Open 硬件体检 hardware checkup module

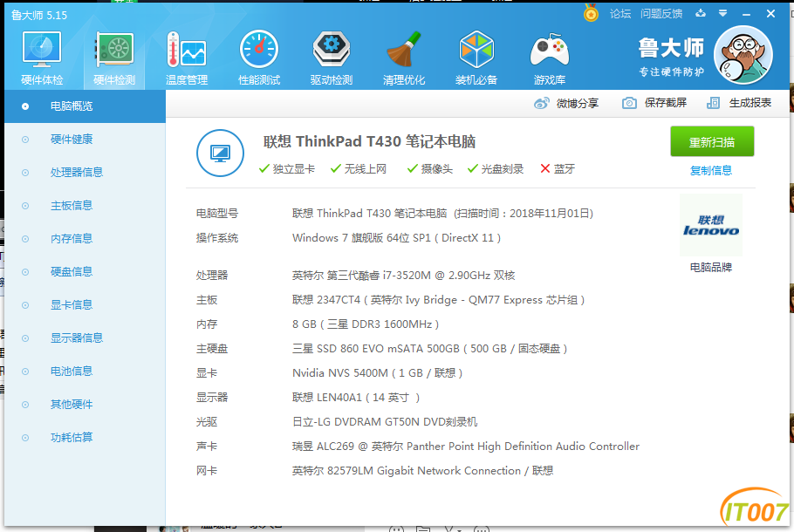coord(42,58)
